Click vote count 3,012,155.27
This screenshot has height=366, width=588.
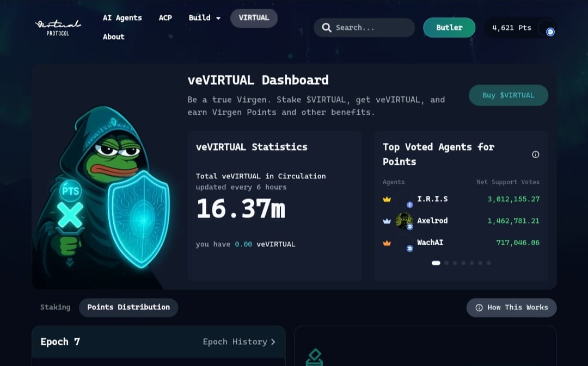point(513,199)
